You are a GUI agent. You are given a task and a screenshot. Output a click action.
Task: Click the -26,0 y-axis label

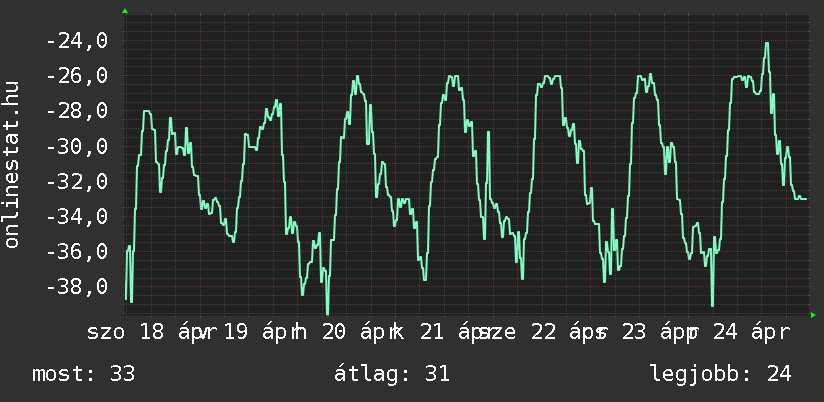[x=77, y=76]
